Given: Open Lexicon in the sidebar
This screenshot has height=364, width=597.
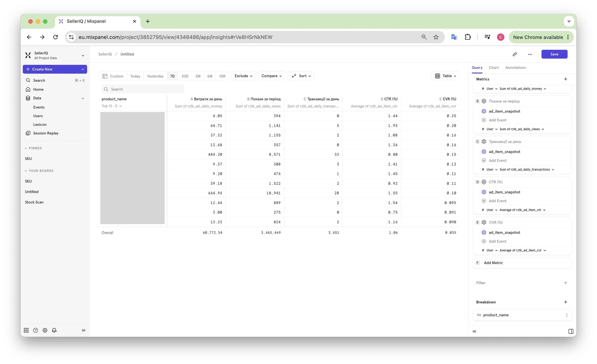Looking at the screenshot, I should 40,124.
